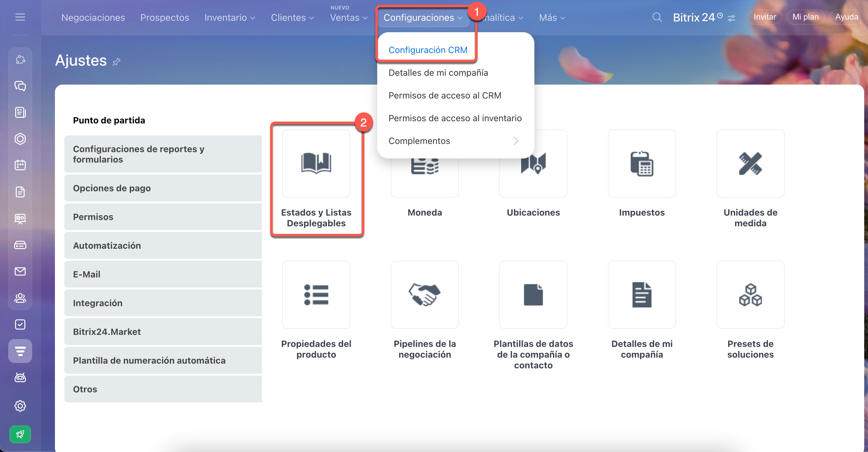
Task: Open the Otros settings section
Action: tap(163, 389)
